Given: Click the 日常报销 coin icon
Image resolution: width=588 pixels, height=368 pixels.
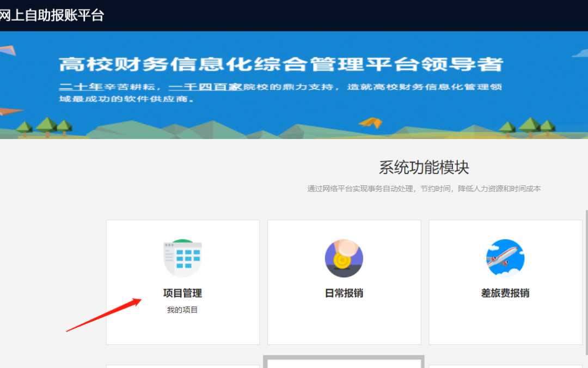Looking at the screenshot, I should click(344, 258).
